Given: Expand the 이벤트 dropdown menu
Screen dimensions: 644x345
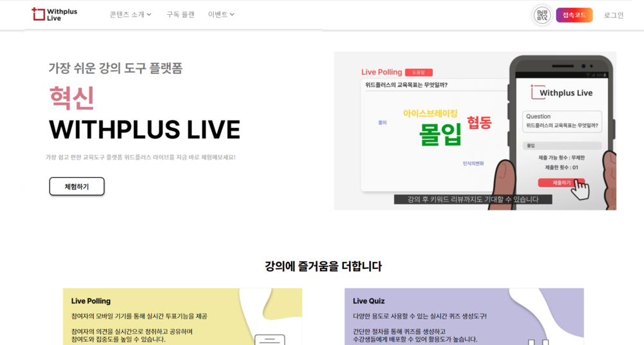Looking at the screenshot, I should pyautogui.click(x=221, y=14).
